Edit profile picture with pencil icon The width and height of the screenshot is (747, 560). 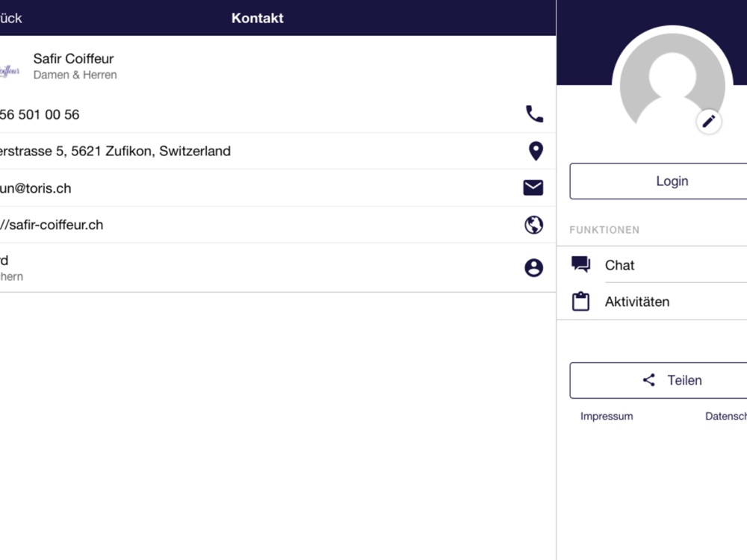point(708,122)
